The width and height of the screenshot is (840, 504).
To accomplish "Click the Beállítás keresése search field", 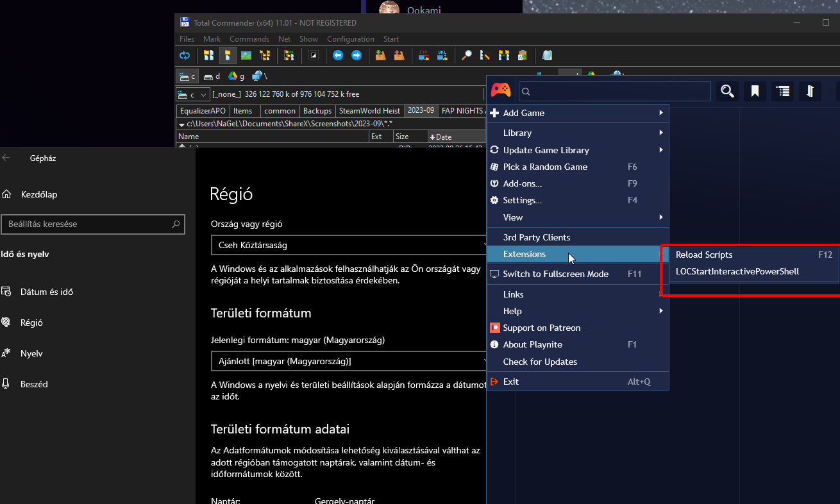I will click(93, 224).
